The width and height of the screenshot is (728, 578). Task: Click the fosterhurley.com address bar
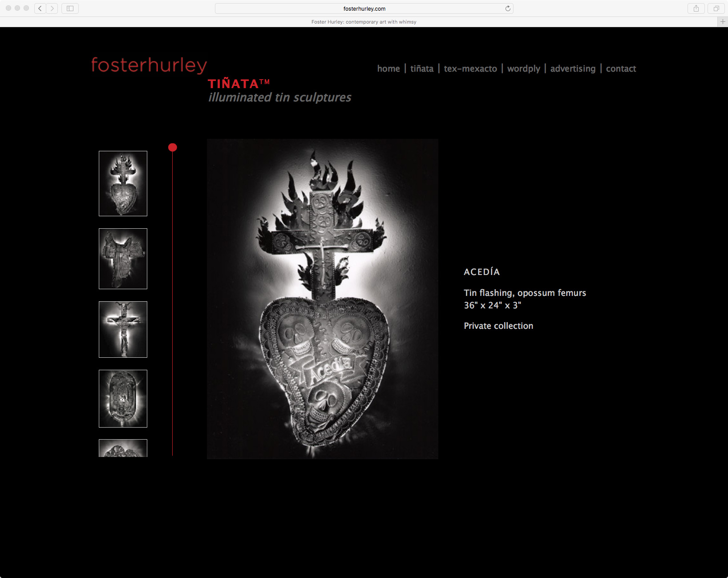pyautogui.click(x=364, y=8)
